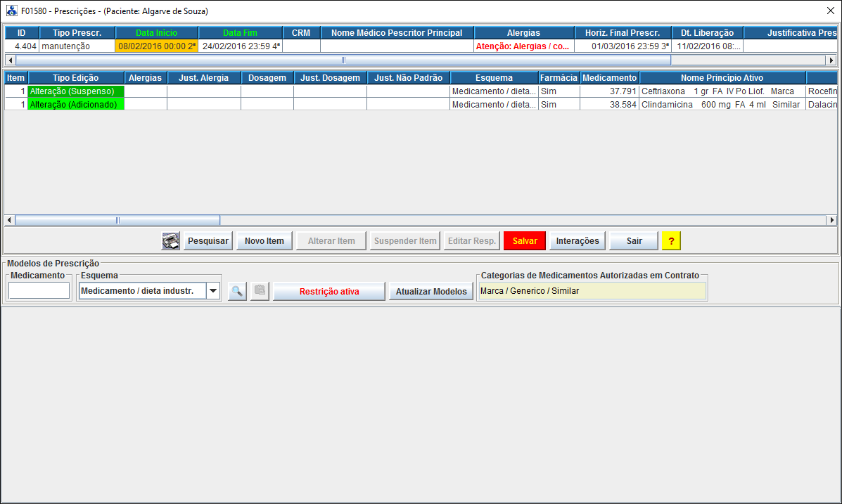Click right arrow of items table scrollbar

tap(831, 220)
